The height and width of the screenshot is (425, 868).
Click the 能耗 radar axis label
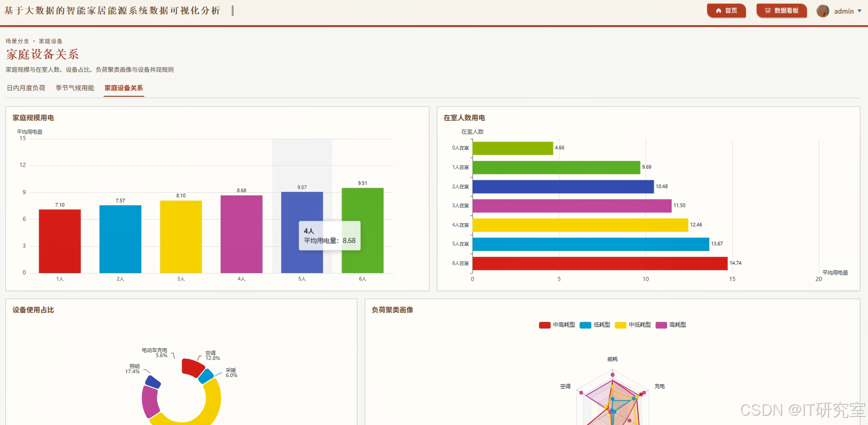pyautogui.click(x=613, y=359)
